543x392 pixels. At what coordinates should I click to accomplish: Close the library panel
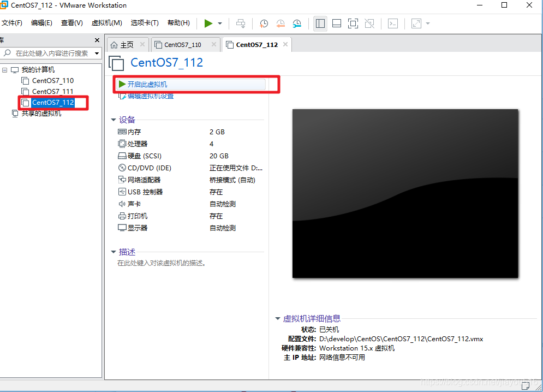click(x=97, y=40)
